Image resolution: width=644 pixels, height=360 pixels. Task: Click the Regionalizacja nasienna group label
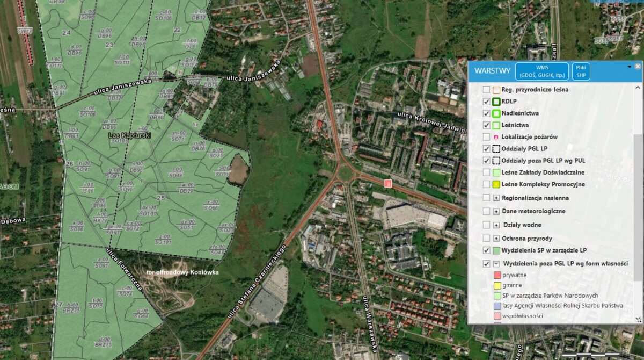point(535,198)
